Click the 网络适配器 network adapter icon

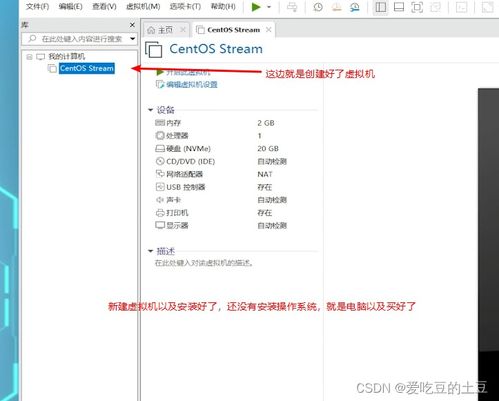160,174
